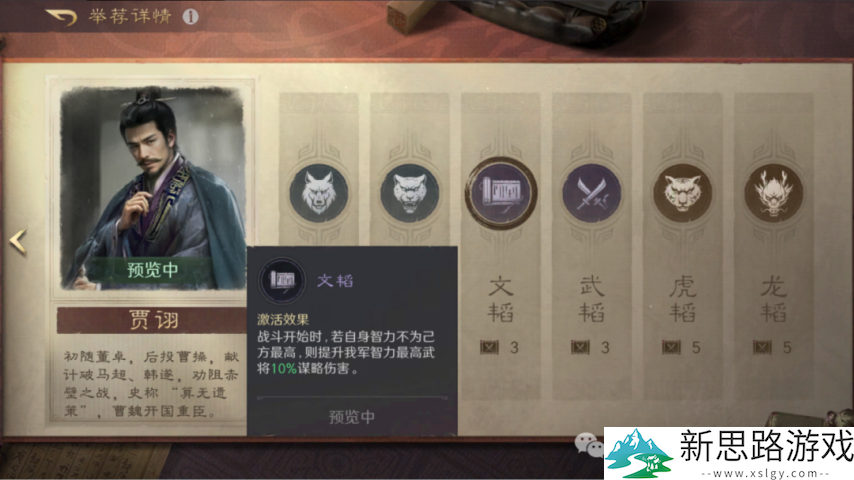854x480 pixels.
Task: Click the 虎韬 column label
Action: [x=682, y=299]
